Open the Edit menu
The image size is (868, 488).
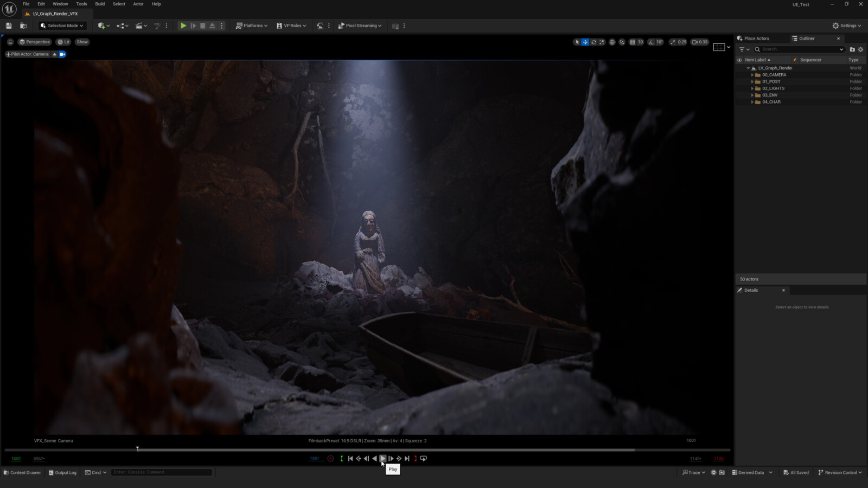tap(41, 4)
